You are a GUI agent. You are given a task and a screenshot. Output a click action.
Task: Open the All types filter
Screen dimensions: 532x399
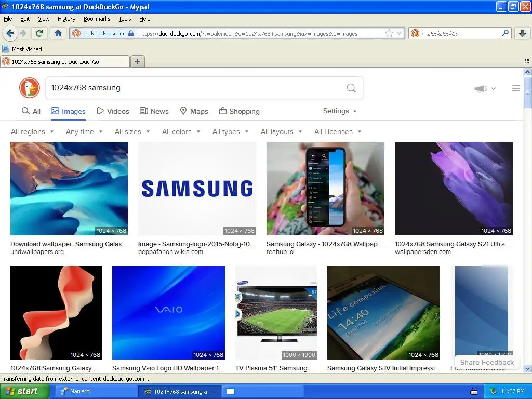pos(230,131)
